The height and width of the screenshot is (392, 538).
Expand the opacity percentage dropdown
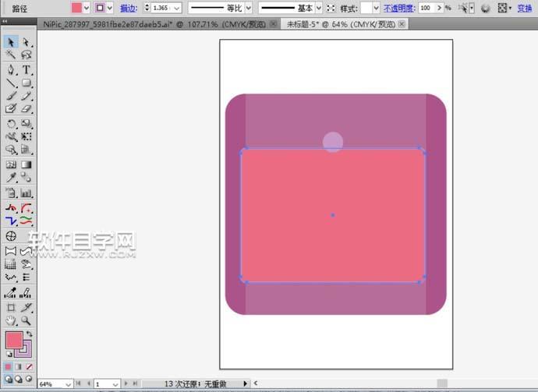tap(437, 8)
